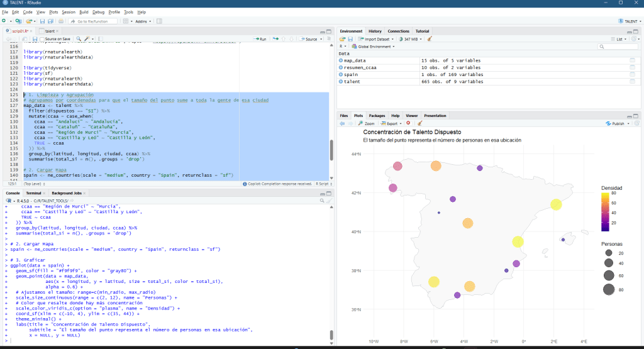Click the save all documents icon

51,21
